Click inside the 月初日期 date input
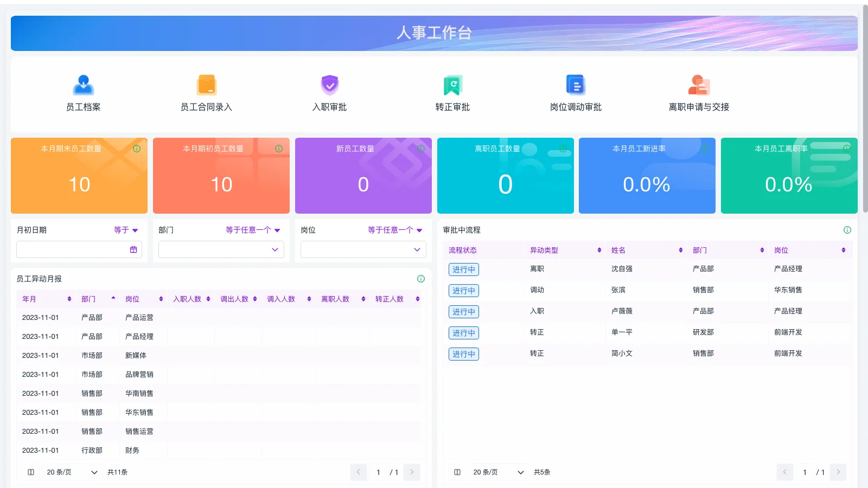Screen dimensions: 868x488 click(x=71, y=249)
